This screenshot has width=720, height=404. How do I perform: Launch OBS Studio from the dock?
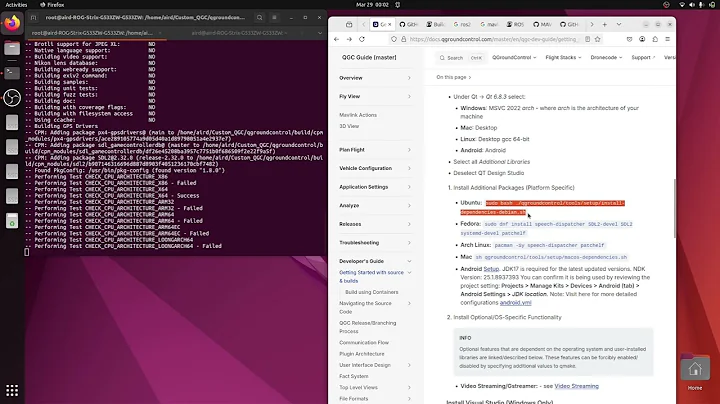pos(12,98)
